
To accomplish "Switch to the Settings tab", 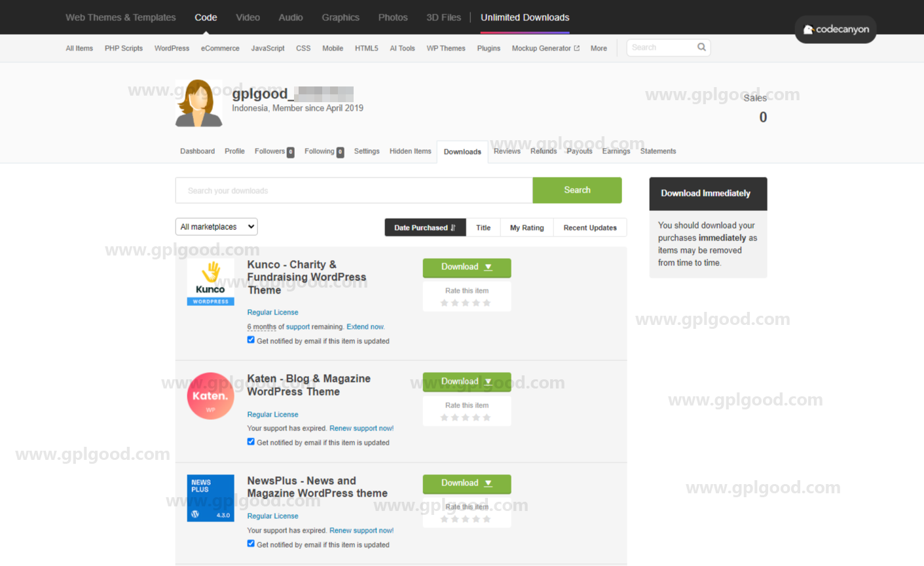I will (367, 151).
